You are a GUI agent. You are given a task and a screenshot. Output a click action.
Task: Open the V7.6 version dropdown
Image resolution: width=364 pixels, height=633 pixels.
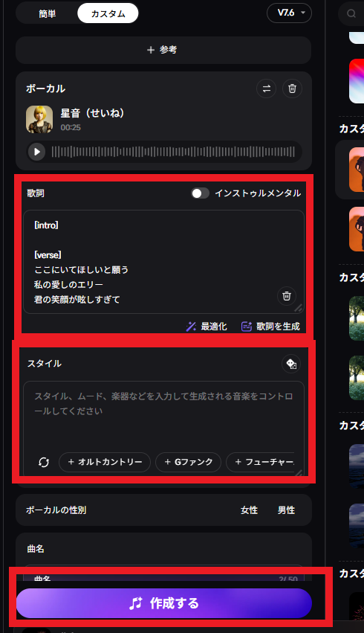pos(290,13)
